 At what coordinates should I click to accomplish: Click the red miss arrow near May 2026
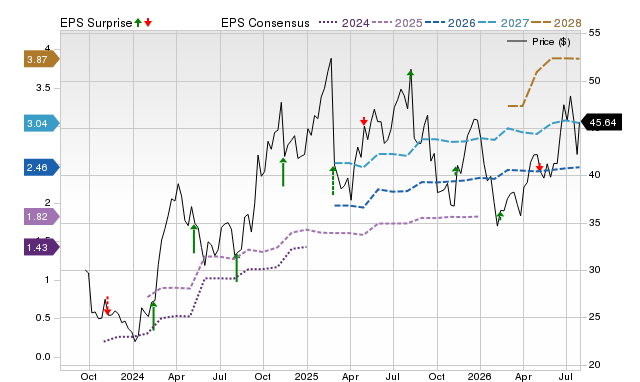(x=539, y=167)
